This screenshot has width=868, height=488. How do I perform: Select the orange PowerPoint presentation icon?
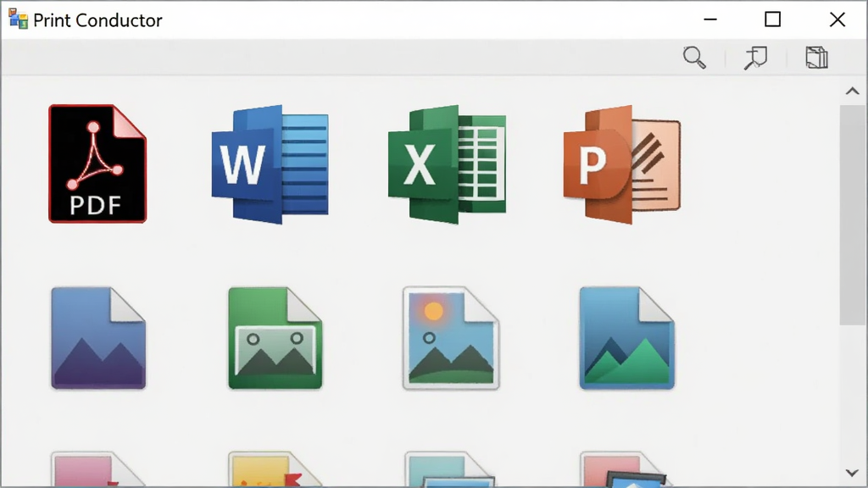(x=622, y=164)
